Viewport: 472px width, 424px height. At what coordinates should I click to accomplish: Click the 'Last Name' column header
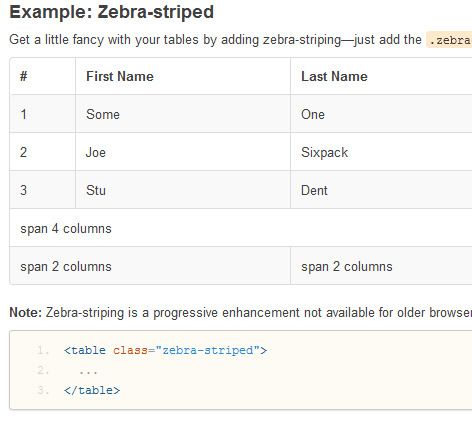381,76
